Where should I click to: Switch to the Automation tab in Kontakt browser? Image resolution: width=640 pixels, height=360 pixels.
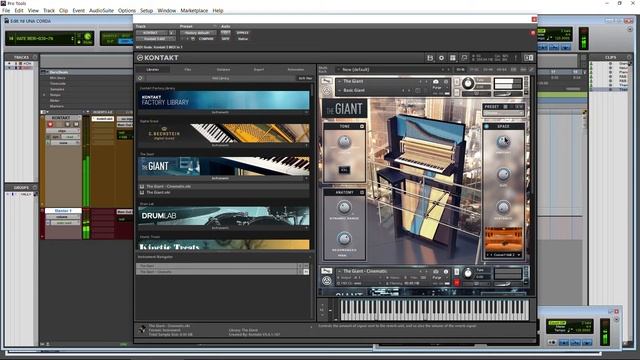pyautogui.click(x=296, y=70)
